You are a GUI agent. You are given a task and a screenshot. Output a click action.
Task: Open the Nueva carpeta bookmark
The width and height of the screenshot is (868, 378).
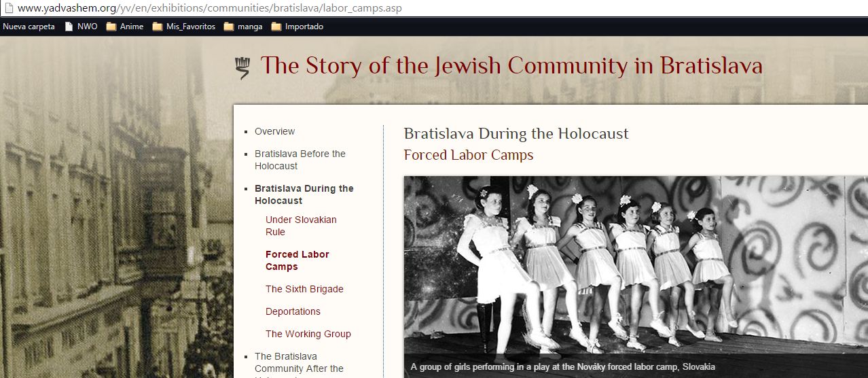coord(29,27)
